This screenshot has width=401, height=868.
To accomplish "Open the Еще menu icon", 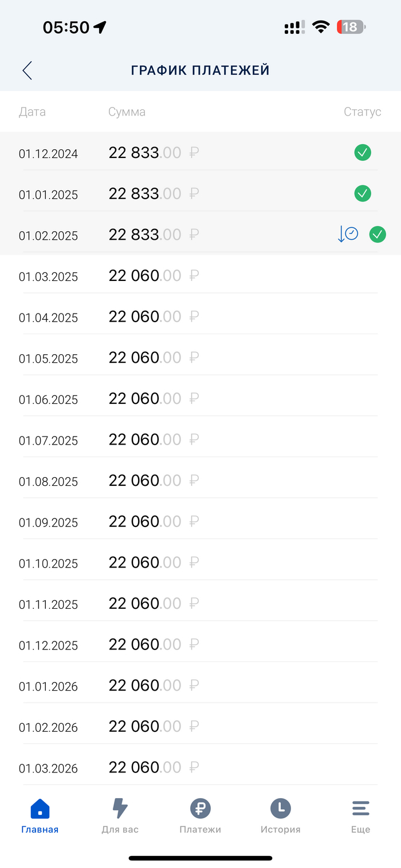I will (361, 808).
